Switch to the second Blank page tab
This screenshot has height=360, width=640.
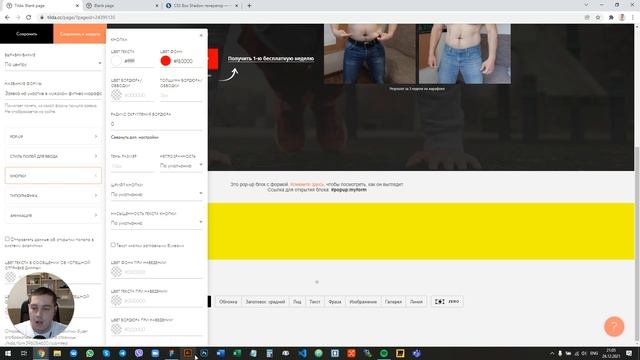click(122, 6)
